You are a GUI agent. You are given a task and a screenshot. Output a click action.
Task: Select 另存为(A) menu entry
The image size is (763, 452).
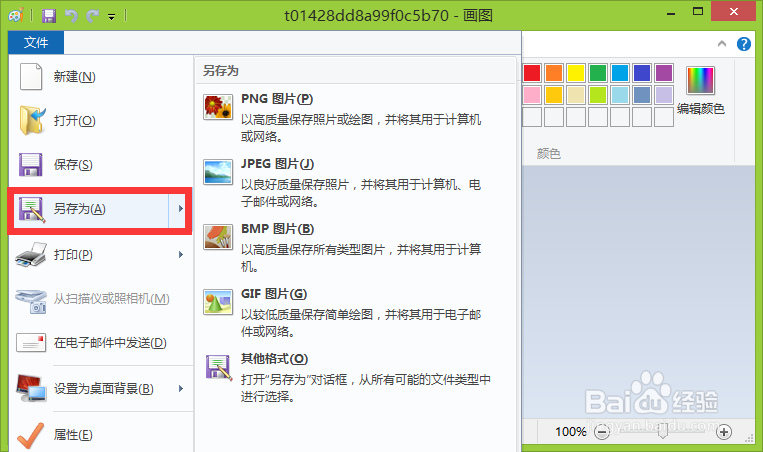pyautogui.click(x=91, y=210)
